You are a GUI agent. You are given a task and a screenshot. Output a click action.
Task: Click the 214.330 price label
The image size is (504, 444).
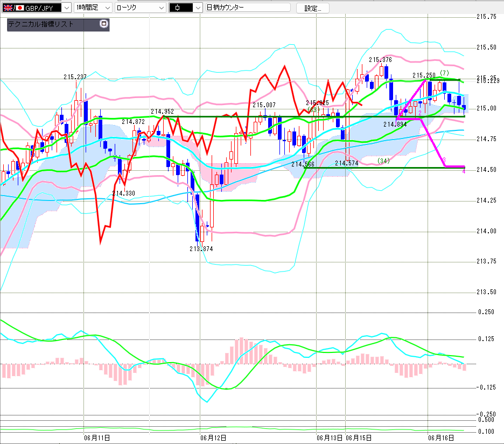click(123, 193)
